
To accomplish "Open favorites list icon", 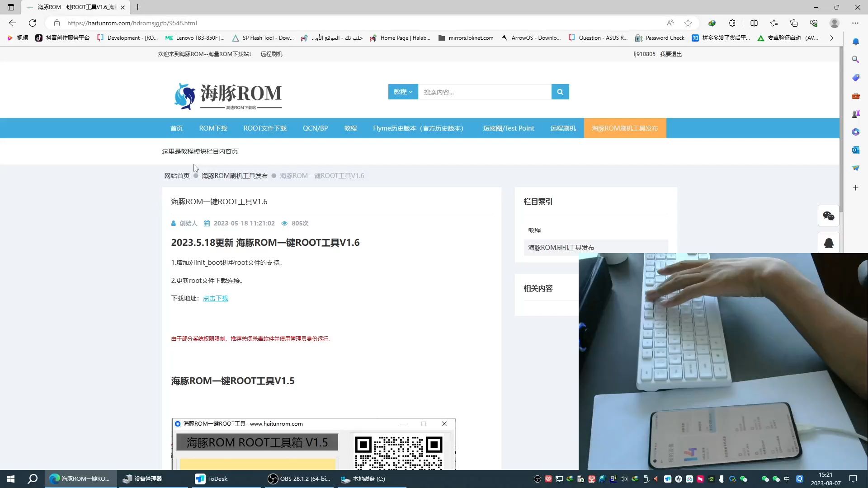I will (774, 23).
